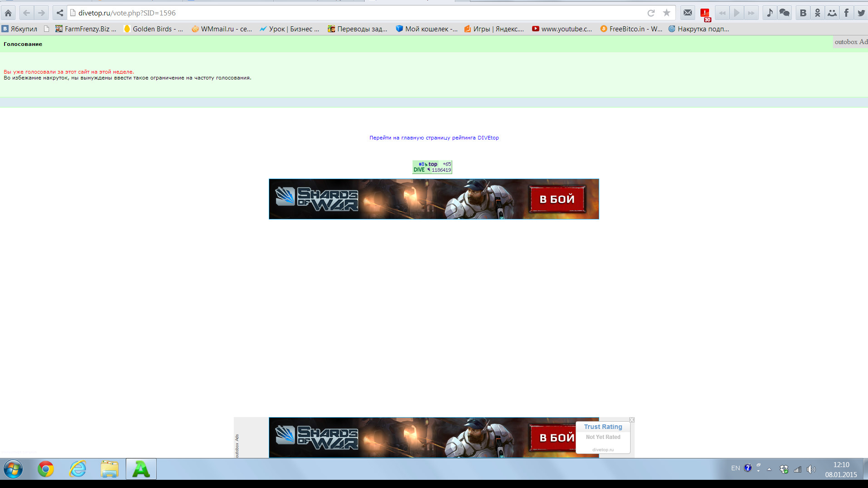Open the Урок | Бизнес bookmark
The height and width of the screenshot is (488, 868).
(x=289, y=29)
